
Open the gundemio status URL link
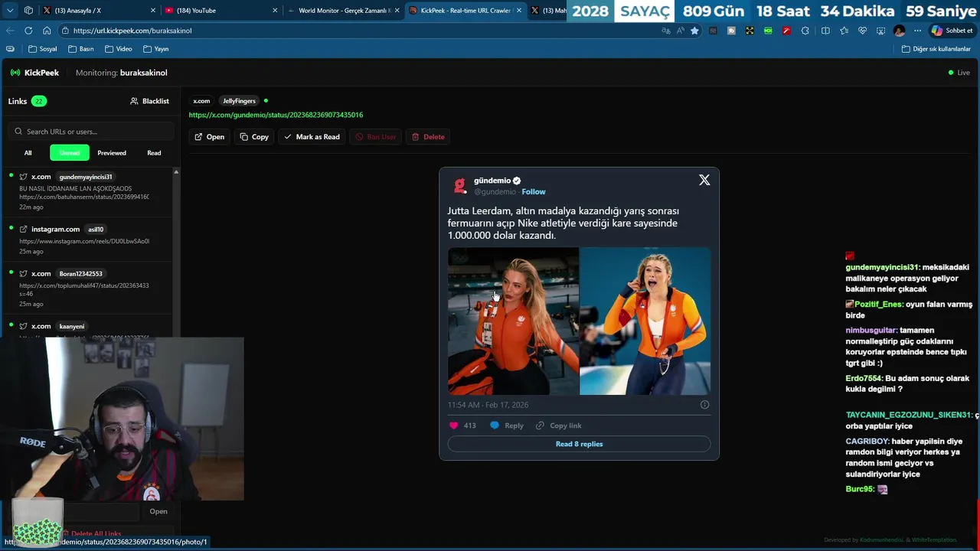click(x=276, y=115)
